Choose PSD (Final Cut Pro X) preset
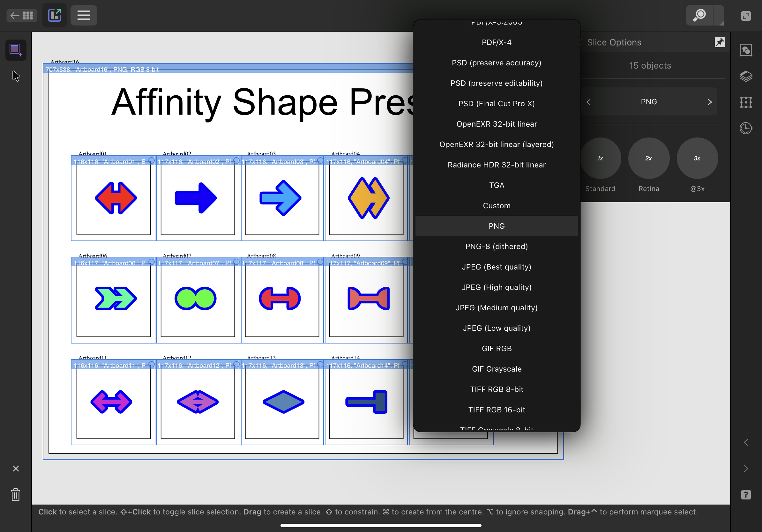The width and height of the screenshot is (762, 532). 497,103
